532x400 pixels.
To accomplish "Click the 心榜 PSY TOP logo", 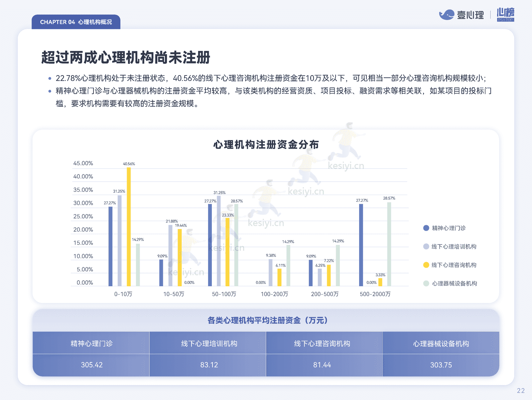I will click(x=505, y=15).
